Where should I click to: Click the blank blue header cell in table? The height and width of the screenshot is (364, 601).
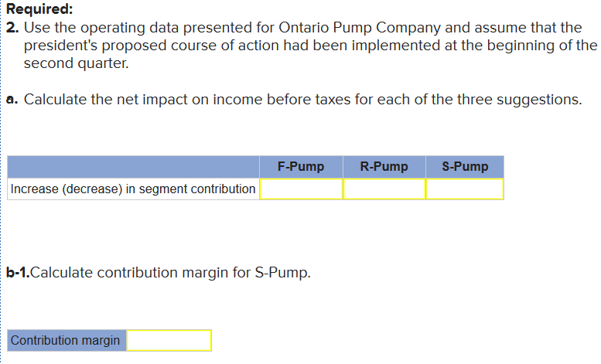[x=133, y=167]
